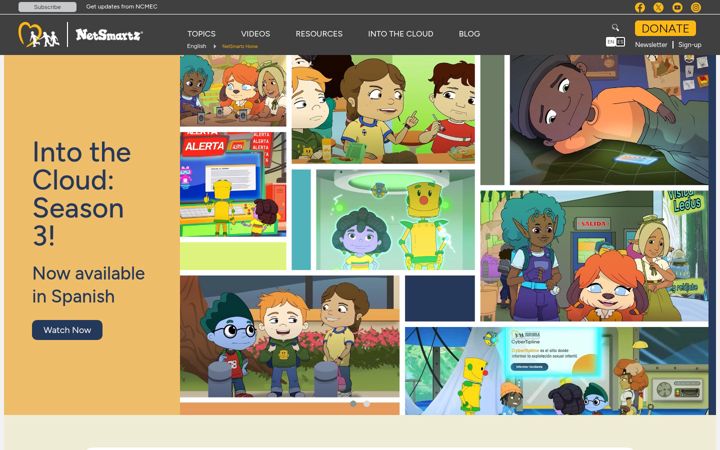Open the X (Twitter) social icon
Image resolution: width=720 pixels, height=450 pixels.
pyautogui.click(x=658, y=7)
